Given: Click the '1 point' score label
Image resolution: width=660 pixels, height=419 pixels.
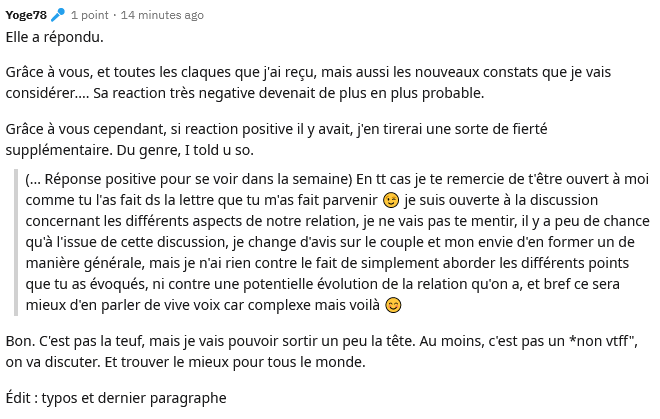Looking at the screenshot, I should click(90, 15).
